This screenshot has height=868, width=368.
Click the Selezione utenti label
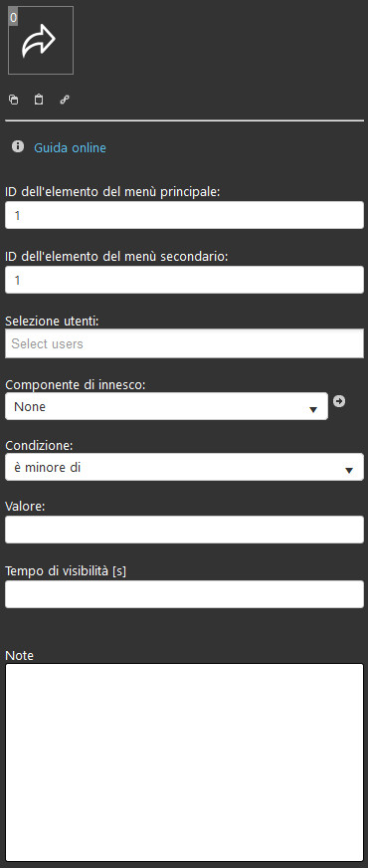tap(52, 322)
